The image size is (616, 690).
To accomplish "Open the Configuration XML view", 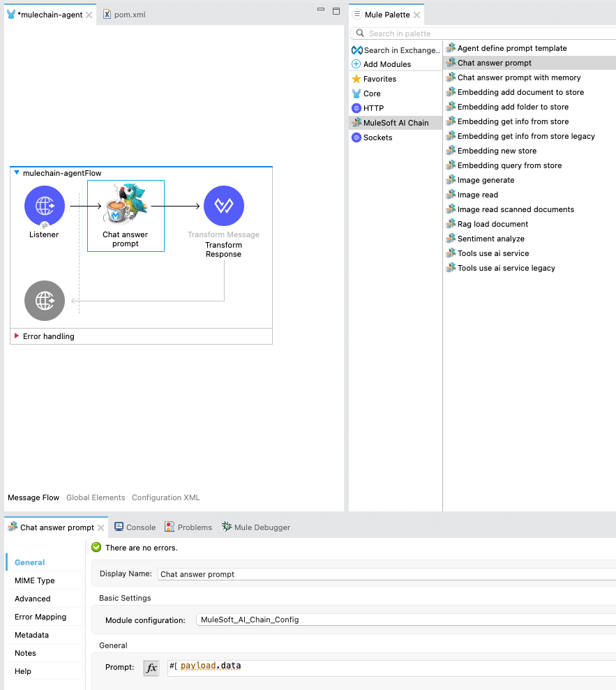I will 165,497.
